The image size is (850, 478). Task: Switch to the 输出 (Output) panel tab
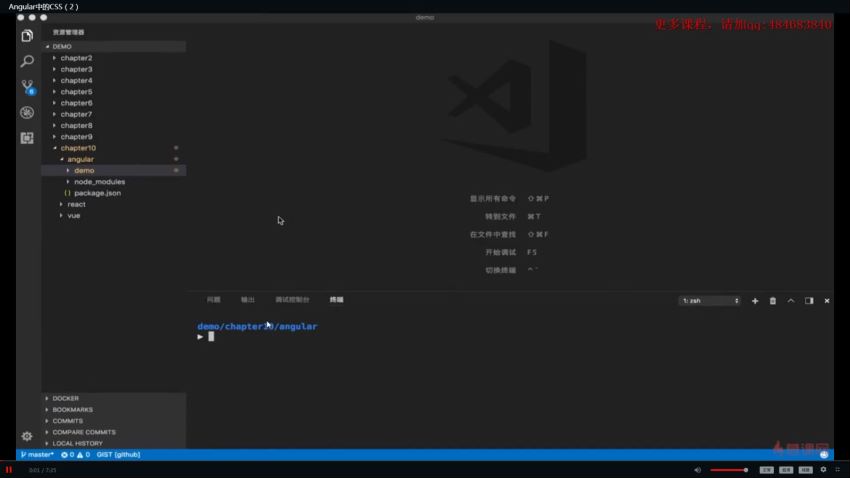(247, 300)
